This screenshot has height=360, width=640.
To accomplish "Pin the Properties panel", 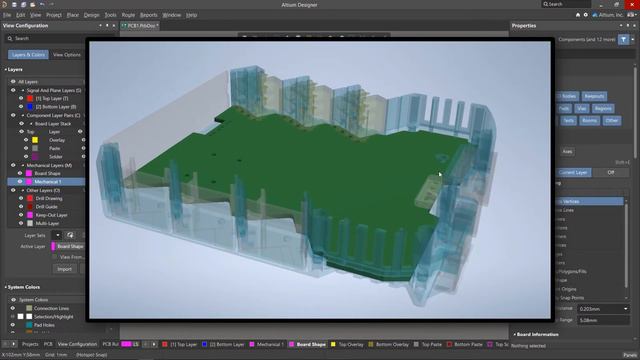I will [x=628, y=25].
